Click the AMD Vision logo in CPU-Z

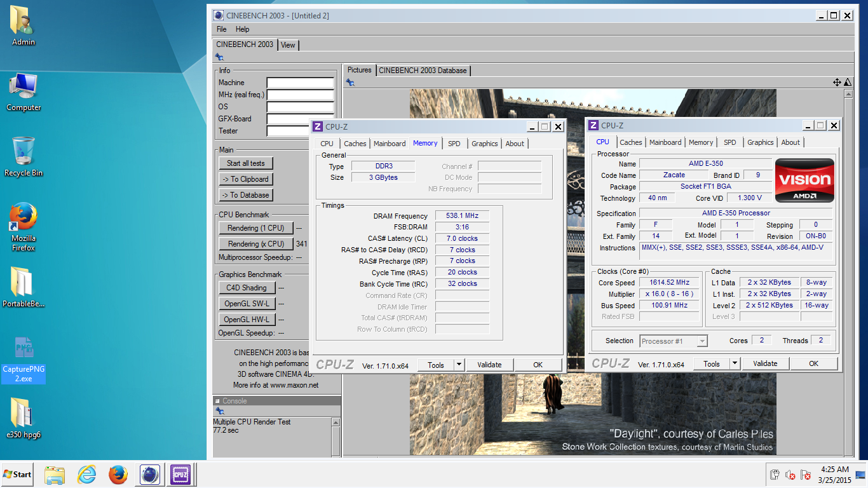click(805, 180)
